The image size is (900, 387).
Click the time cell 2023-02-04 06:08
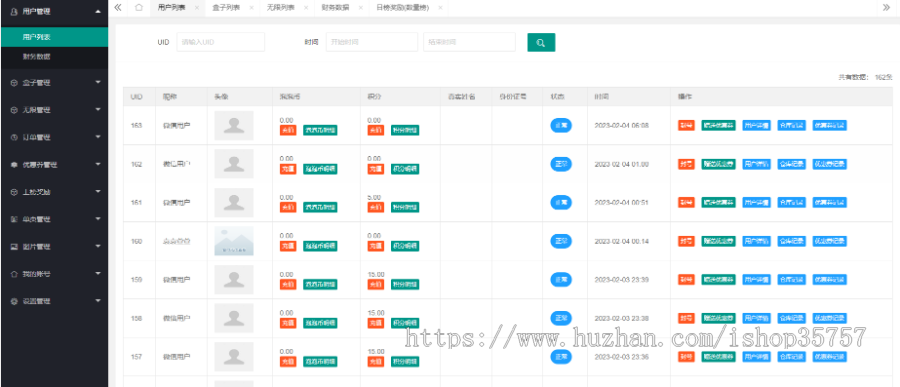[622, 126]
